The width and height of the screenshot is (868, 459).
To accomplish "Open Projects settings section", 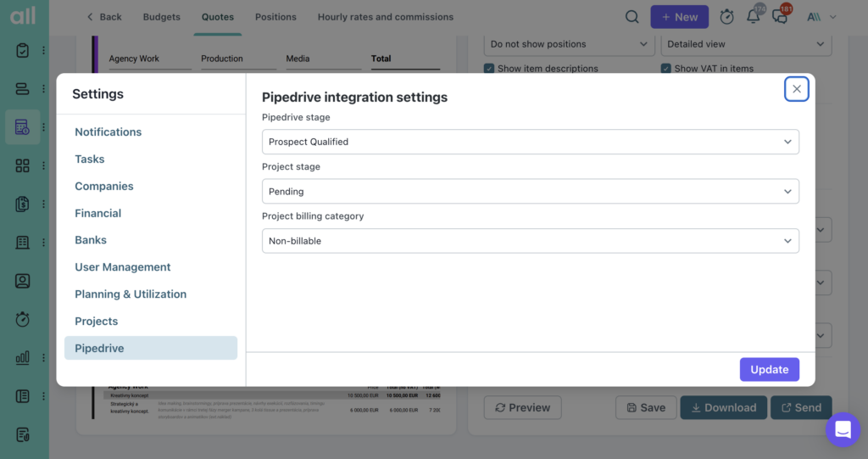I will click(x=97, y=322).
